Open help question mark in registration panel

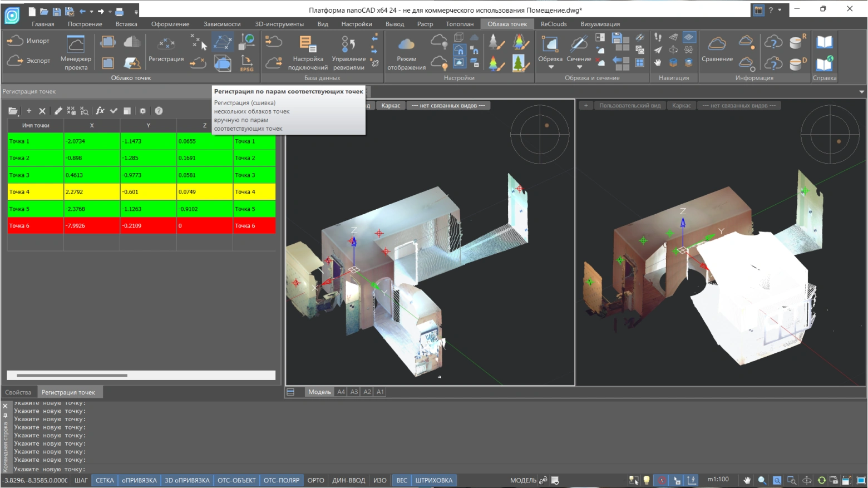point(159,111)
